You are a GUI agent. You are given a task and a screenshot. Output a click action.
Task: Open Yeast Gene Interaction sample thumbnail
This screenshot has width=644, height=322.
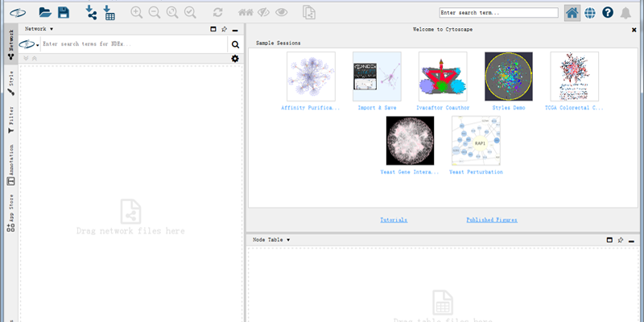coord(410,140)
